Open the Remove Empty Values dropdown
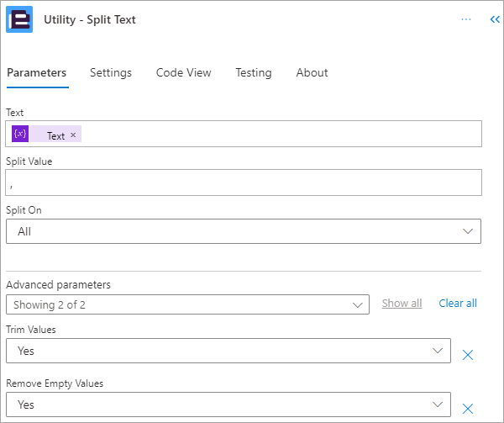The width and height of the screenshot is (504, 423). coord(228,404)
